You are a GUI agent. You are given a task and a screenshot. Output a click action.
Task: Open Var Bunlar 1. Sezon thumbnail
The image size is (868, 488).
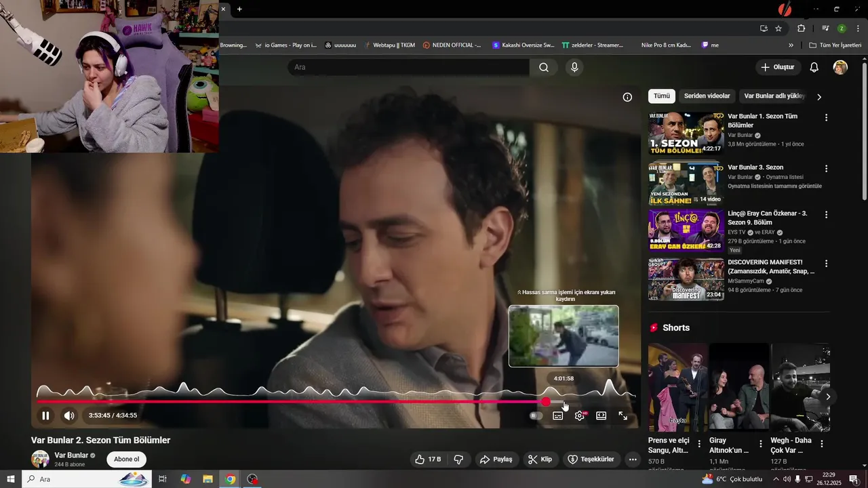tap(686, 134)
